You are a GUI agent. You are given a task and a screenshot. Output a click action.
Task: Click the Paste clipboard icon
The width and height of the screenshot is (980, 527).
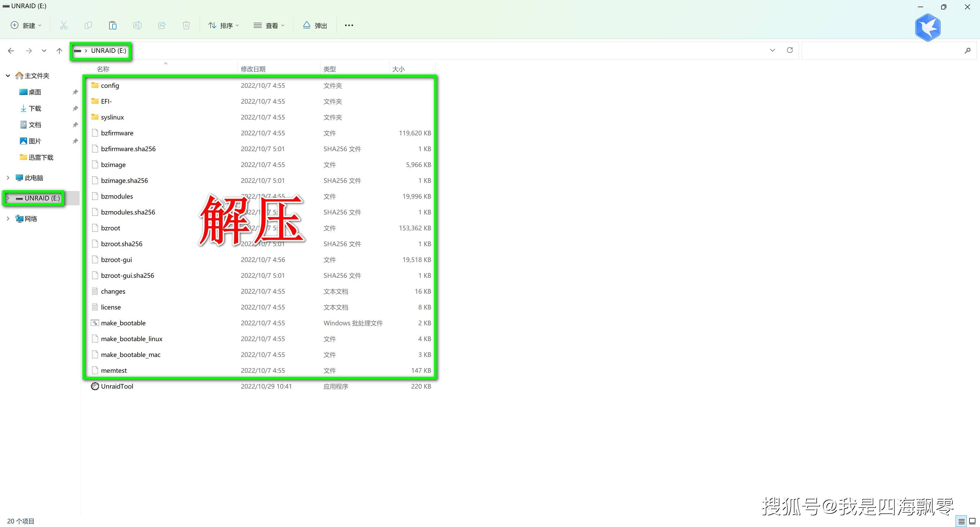[113, 26]
